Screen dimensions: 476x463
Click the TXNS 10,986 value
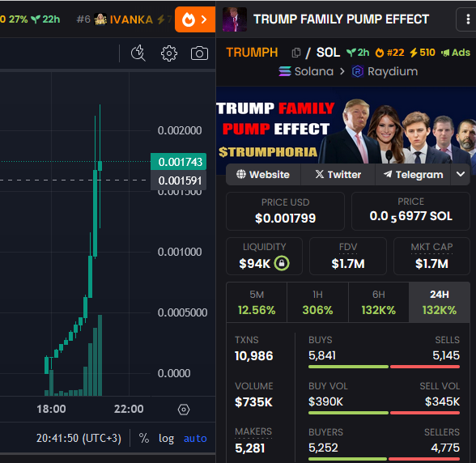click(x=254, y=356)
